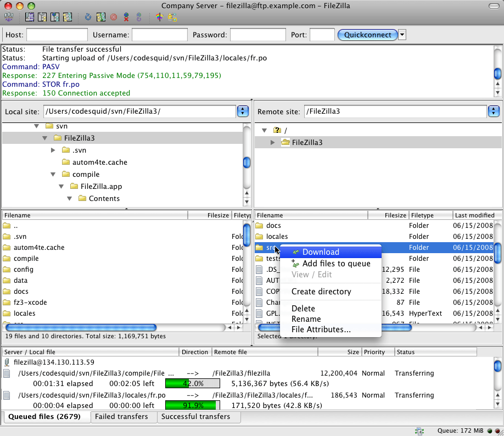Screen dimensions: 504x436
Task: Toggle the local directory tree view
Action: coord(42,17)
